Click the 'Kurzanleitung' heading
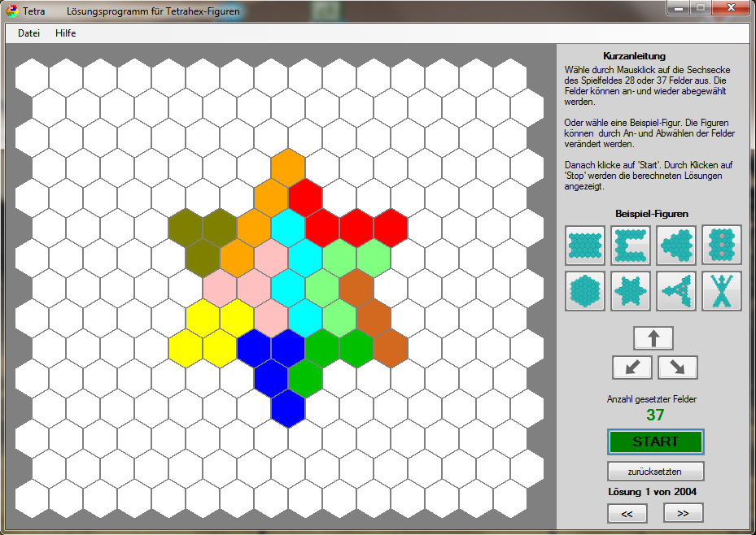This screenshot has width=756, height=535. pyautogui.click(x=634, y=56)
